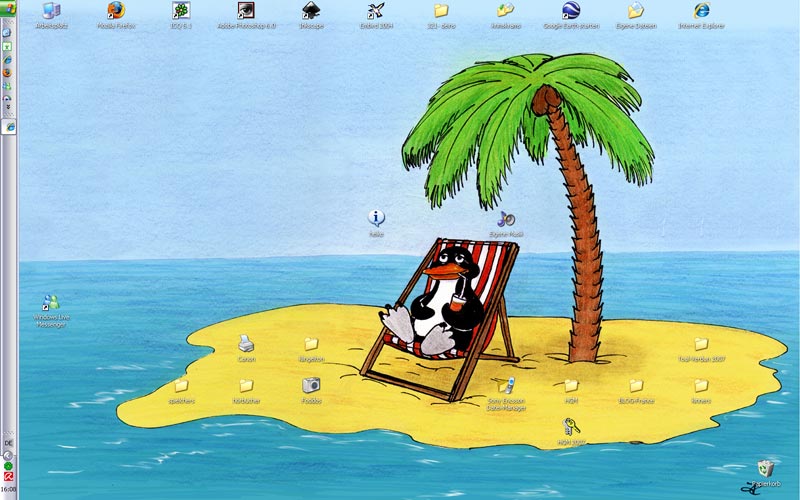Viewport: 800px width, 500px height.
Task: Click the clock showing 16:08
Action: pyautogui.click(x=8, y=491)
